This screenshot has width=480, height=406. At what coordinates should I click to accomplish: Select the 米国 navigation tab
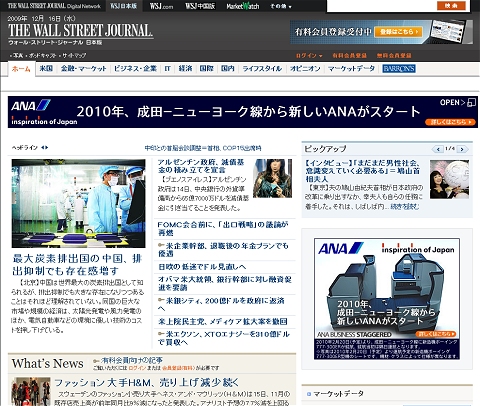coord(46,69)
